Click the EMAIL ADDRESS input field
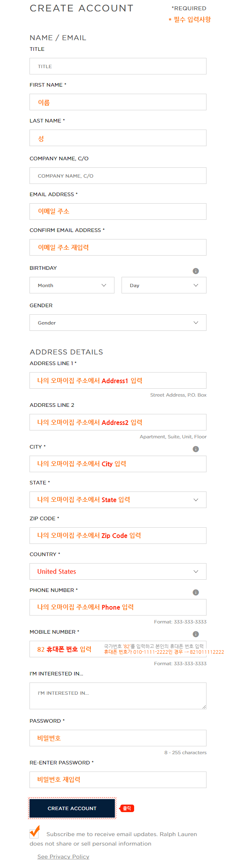The image size is (236, 868). [x=118, y=211]
